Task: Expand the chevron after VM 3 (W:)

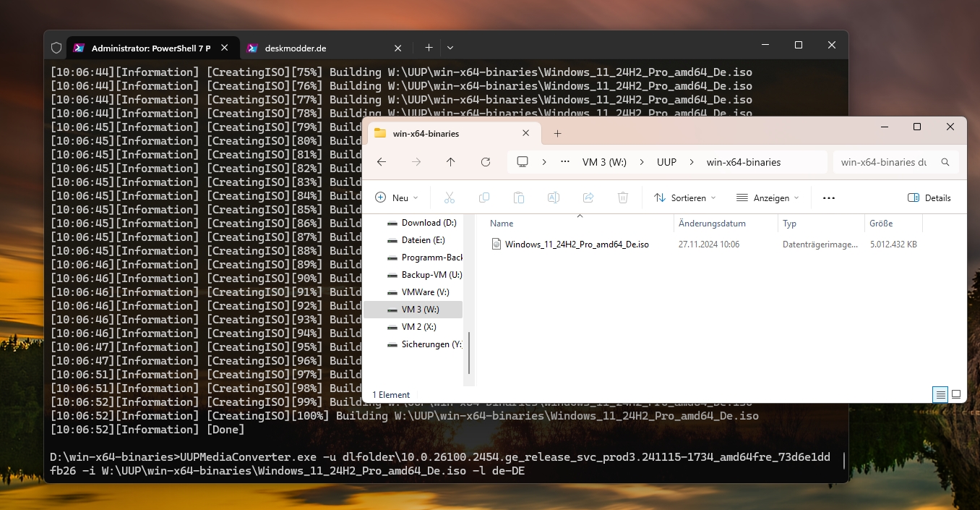Action: coord(642,162)
